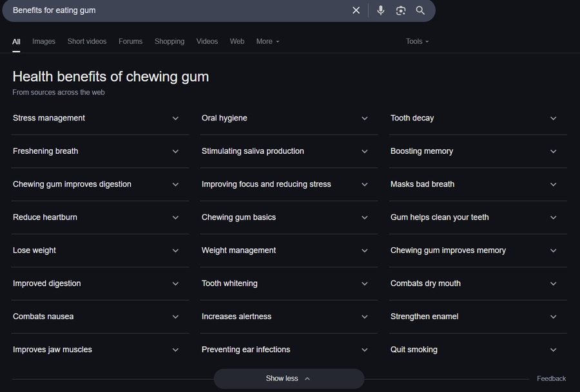Expand Reduce heartburn topic
580x392 pixels.
pos(100,218)
